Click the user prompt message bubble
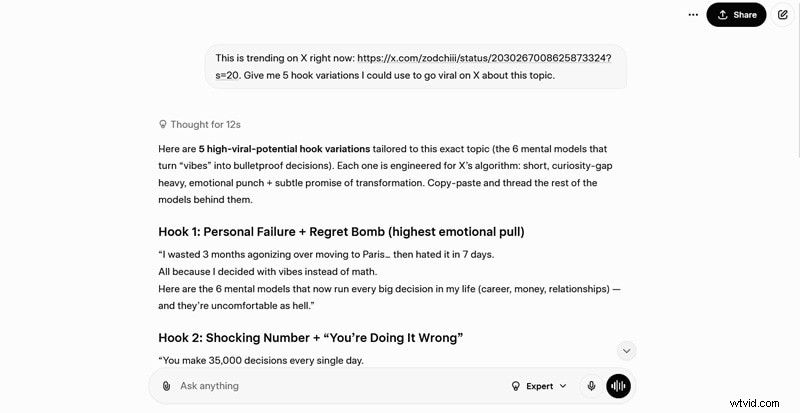The image size is (800, 413). pos(415,67)
